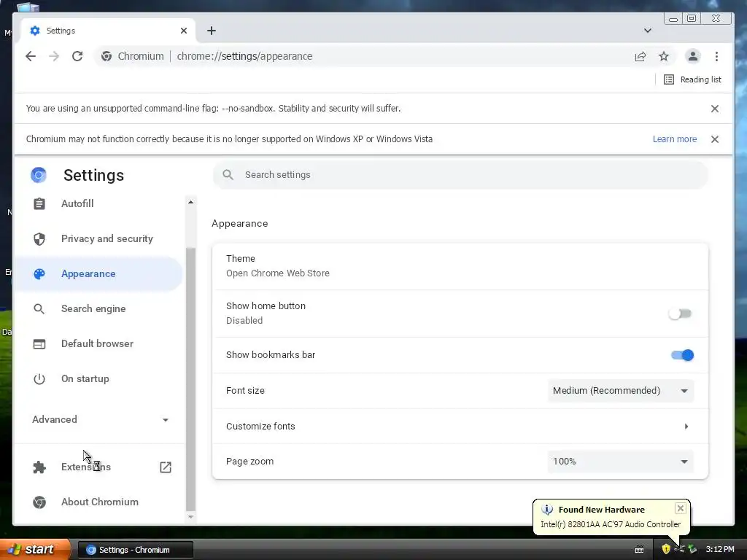
Task: Bookmark this page with the star icon
Action: [x=664, y=56]
